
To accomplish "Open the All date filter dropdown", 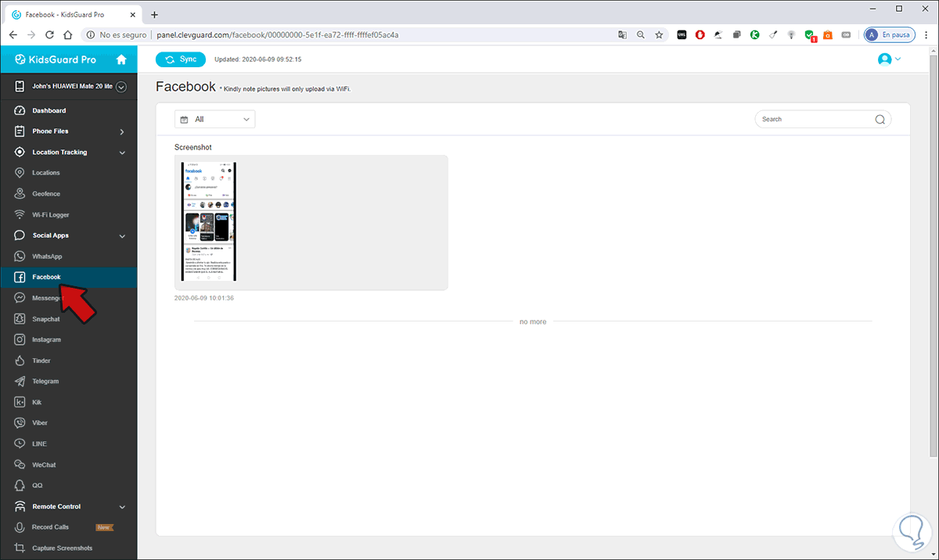I will pyautogui.click(x=215, y=119).
